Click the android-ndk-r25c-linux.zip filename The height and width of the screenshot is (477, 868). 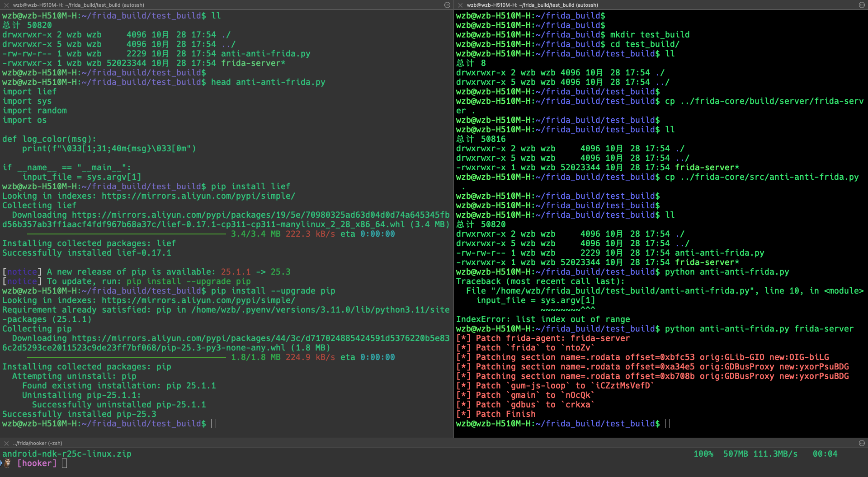tap(66, 454)
